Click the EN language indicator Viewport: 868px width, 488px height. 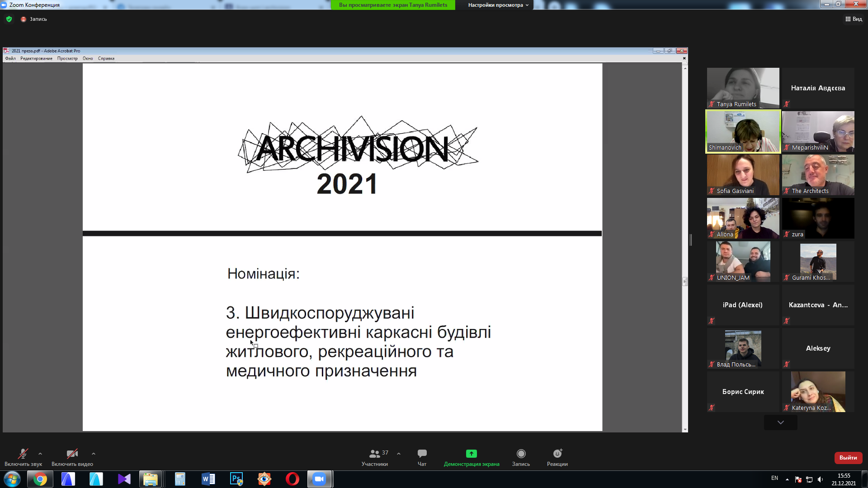(x=774, y=478)
